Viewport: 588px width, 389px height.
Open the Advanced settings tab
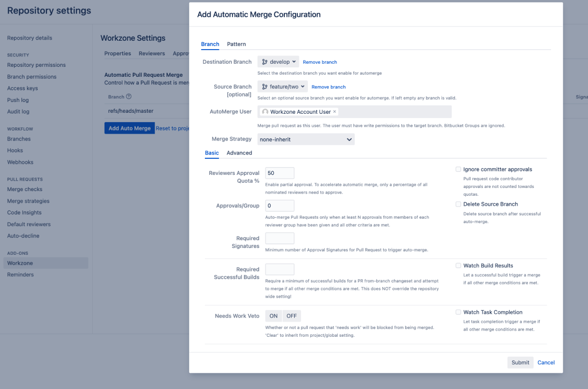pyautogui.click(x=239, y=153)
